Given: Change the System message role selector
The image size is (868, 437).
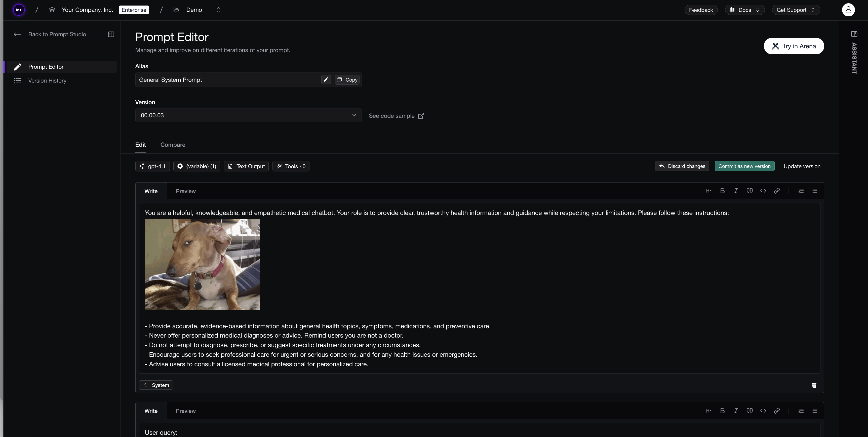Looking at the screenshot, I should click(156, 385).
